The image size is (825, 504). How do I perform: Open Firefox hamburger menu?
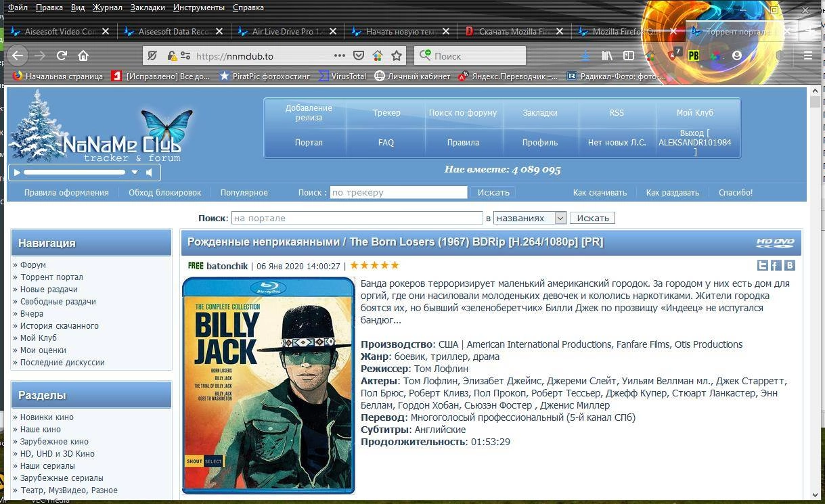(808, 55)
